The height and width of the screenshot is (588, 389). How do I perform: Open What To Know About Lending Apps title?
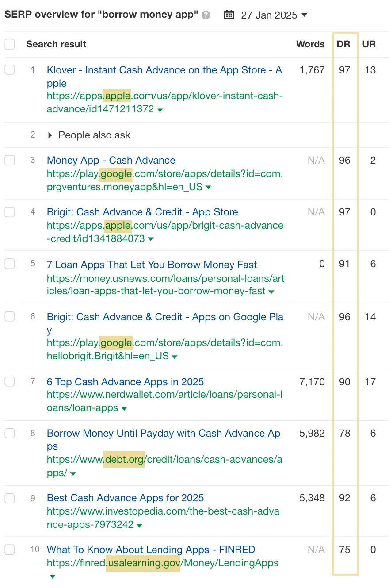151,550
